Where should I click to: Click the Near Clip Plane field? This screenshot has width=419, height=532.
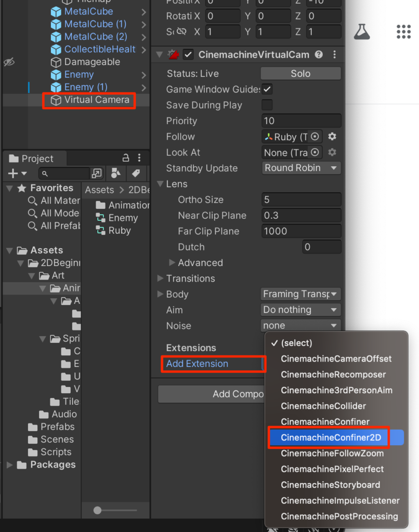pos(301,215)
